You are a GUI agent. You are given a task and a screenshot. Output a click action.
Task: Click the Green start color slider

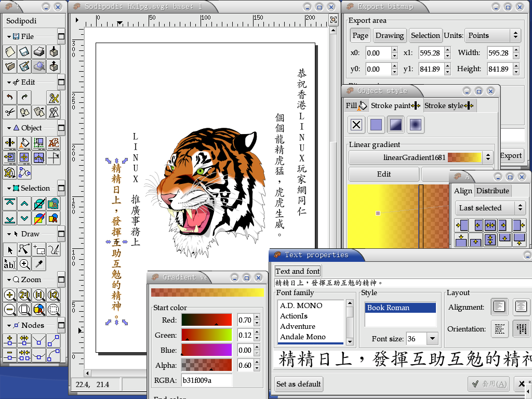pos(207,335)
